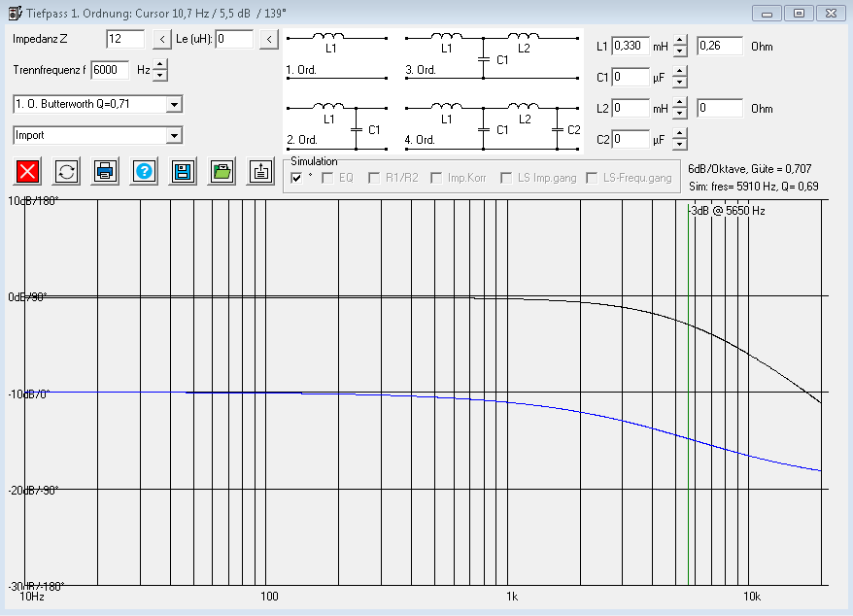Click the L1 mH input field
Image resolution: width=853 pixels, height=616 pixels.
[x=631, y=46]
